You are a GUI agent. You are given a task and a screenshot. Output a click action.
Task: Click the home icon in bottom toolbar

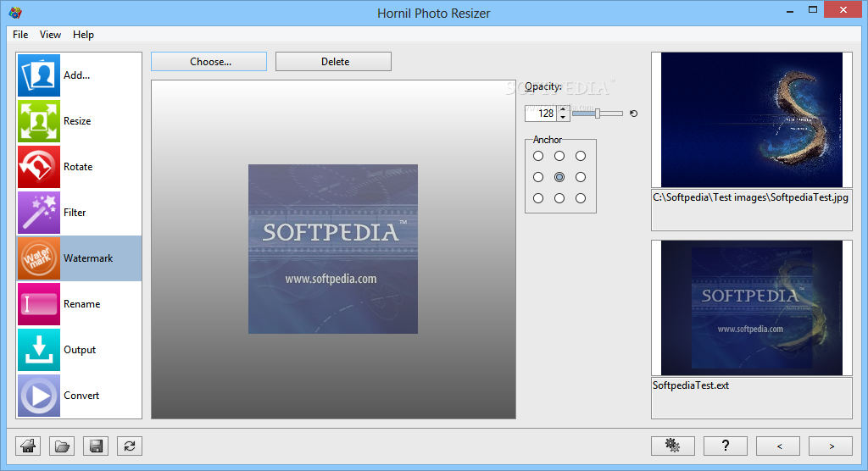[28, 446]
